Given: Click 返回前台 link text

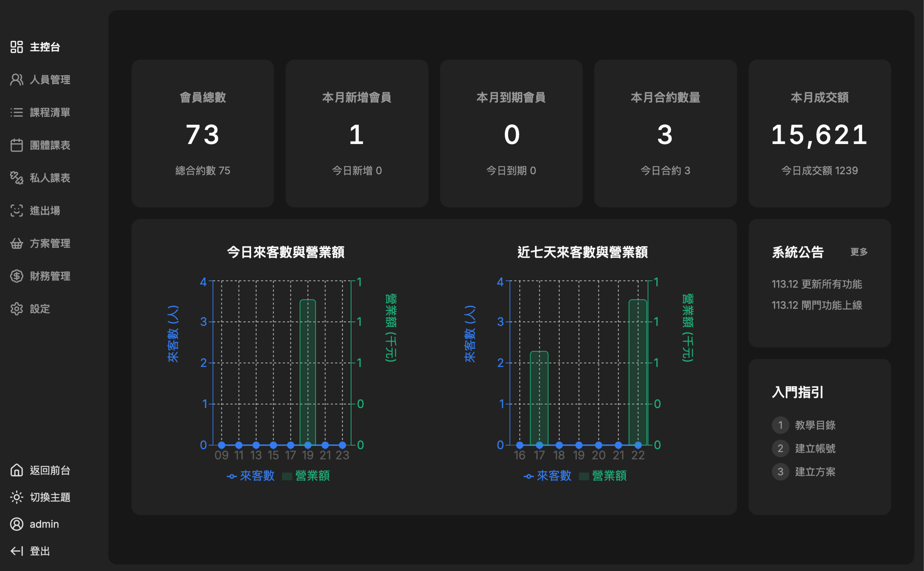Looking at the screenshot, I should [50, 470].
